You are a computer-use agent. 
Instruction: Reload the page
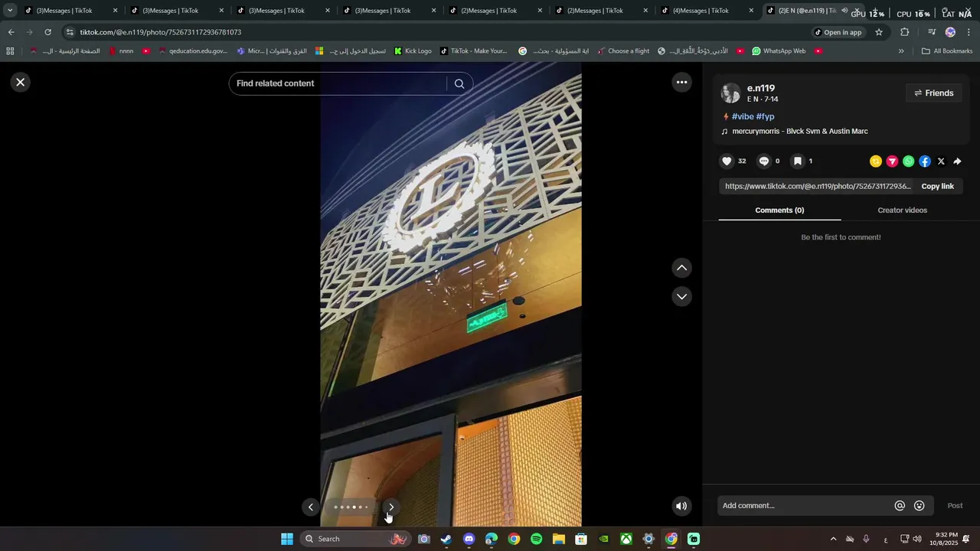point(48,32)
